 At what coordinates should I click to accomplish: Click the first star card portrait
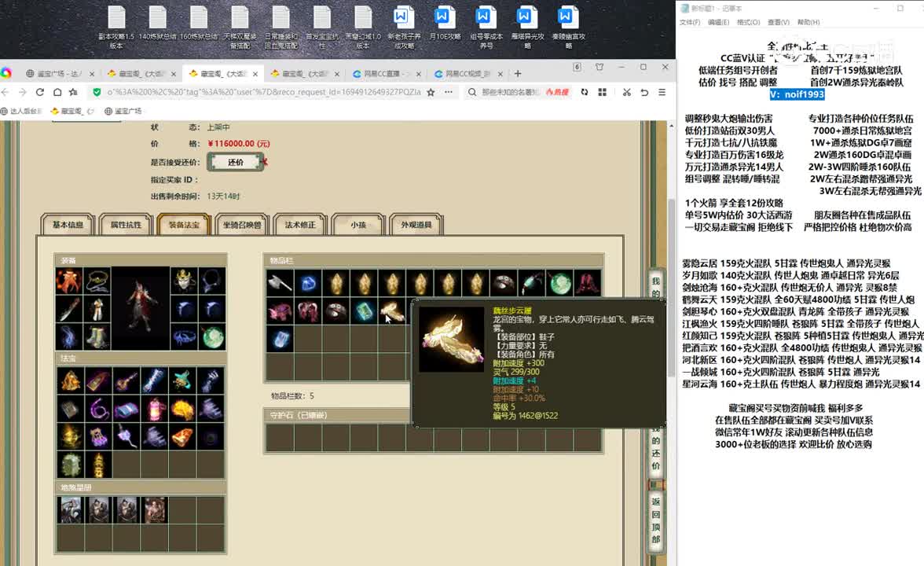[70, 510]
